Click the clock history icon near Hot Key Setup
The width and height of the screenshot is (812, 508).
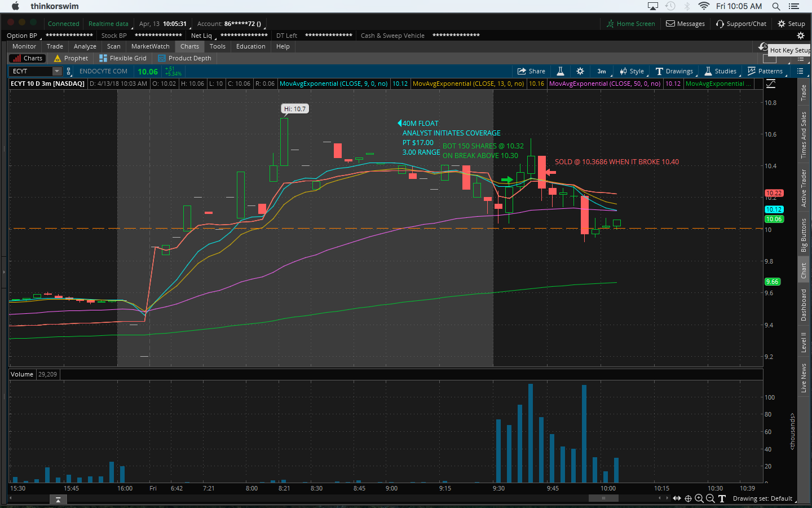click(763, 47)
